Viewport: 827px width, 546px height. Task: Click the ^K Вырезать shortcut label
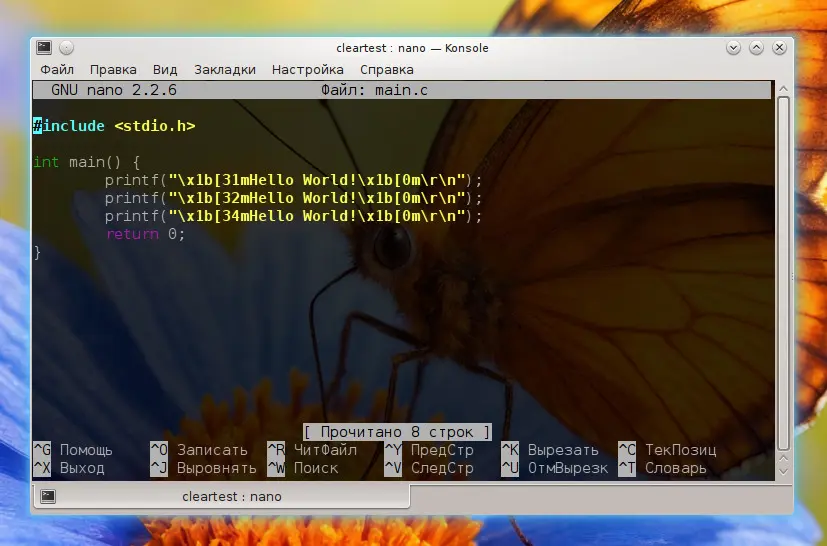(550, 450)
